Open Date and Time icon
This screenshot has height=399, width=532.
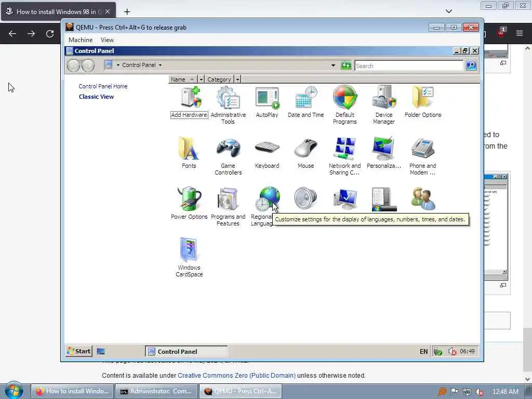[x=305, y=102]
